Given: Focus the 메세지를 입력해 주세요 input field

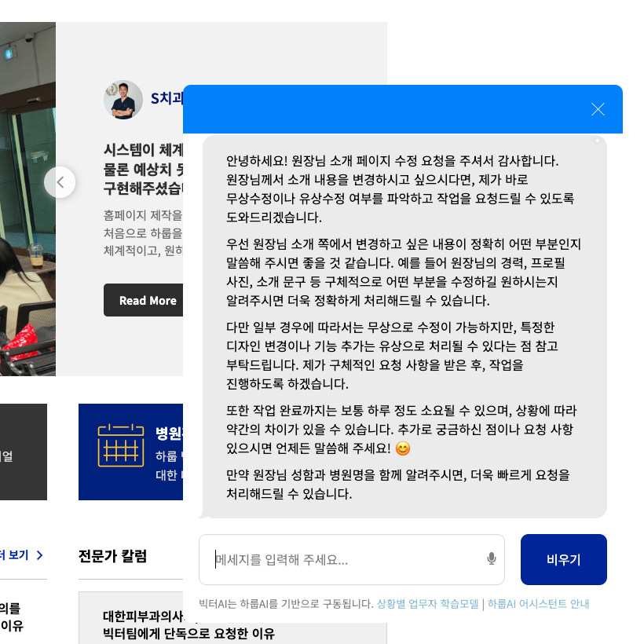Looking at the screenshot, I should (352, 559).
